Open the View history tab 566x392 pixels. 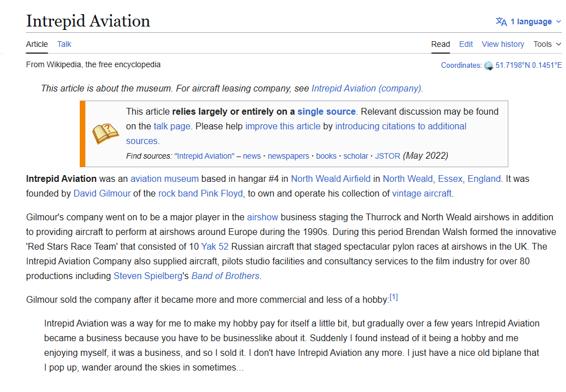tap(503, 44)
